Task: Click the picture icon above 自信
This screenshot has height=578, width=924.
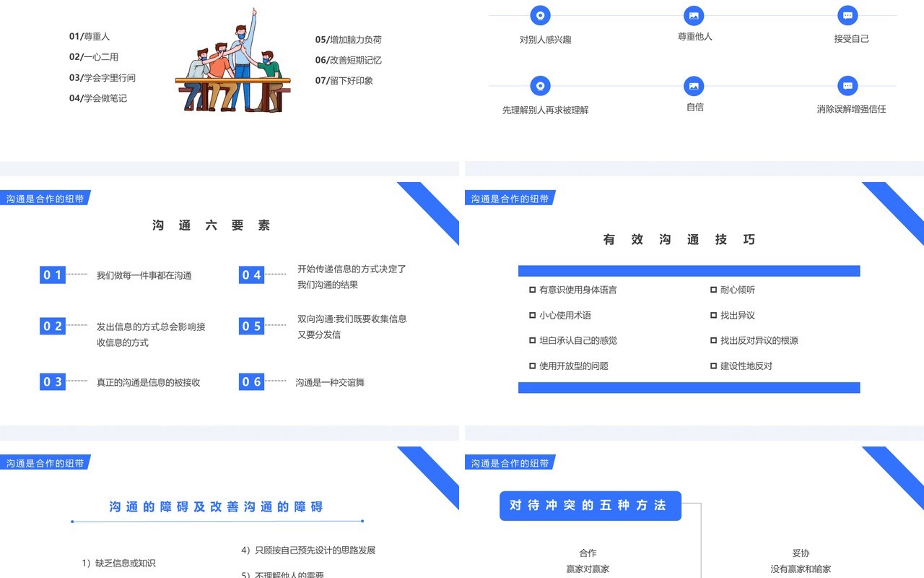Action: (x=694, y=86)
